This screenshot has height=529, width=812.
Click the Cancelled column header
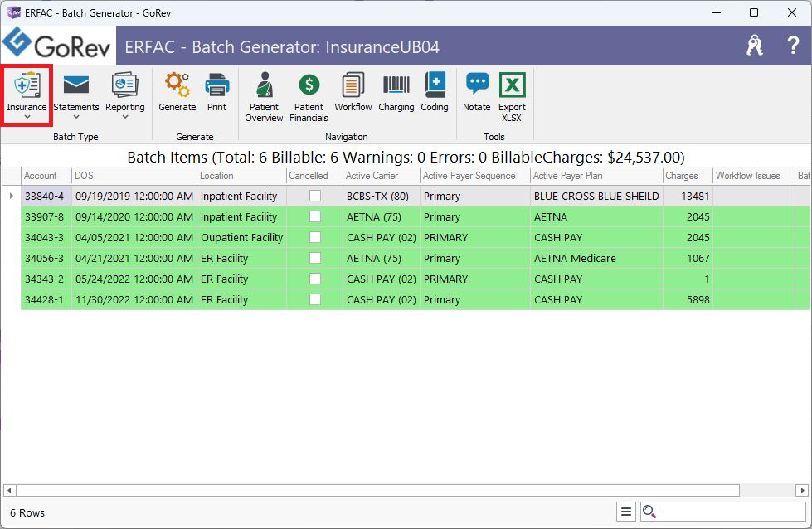[314, 176]
